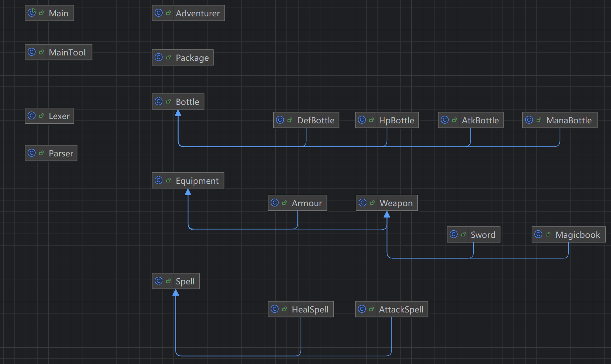The width and height of the screenshot is (611, 364).
Task: Select the "Sword" class name label
Action: pos(483,235)
